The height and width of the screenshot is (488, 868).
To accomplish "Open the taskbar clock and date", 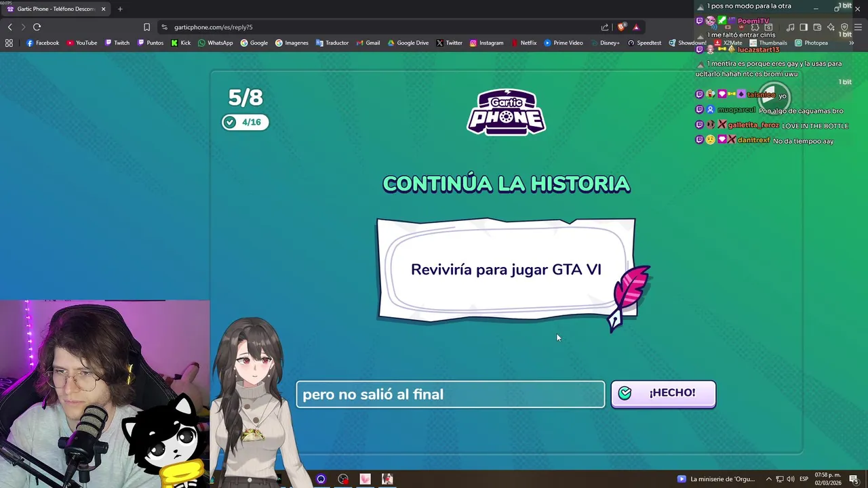I will point(828,479).
